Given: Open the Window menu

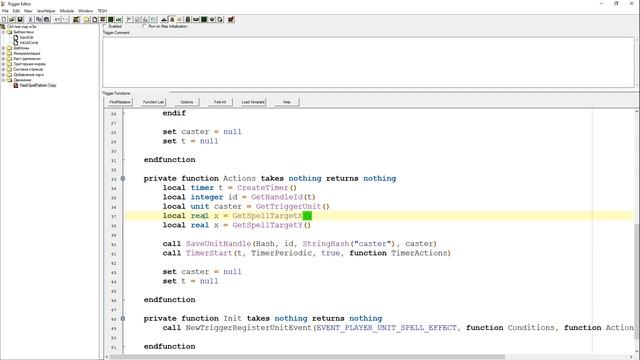Looking at the screenshot, I should click(x=86, y=11).
